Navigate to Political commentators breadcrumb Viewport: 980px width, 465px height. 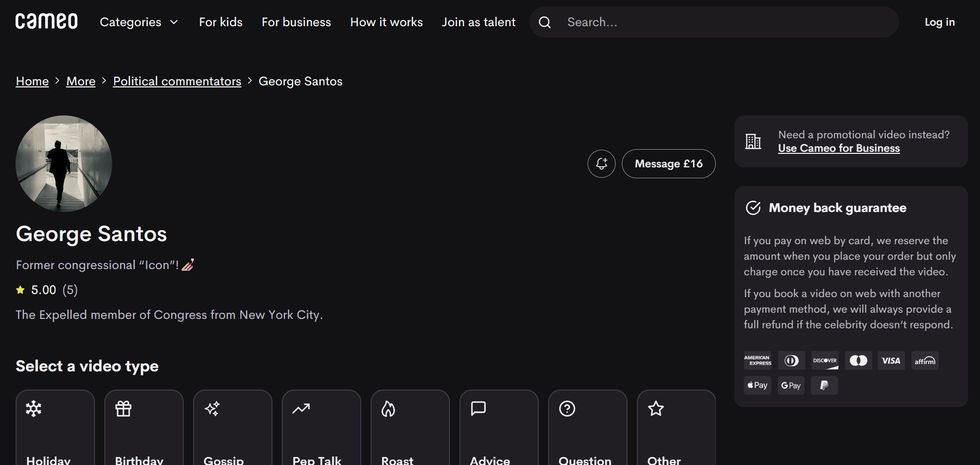click(x=177, y=81)
